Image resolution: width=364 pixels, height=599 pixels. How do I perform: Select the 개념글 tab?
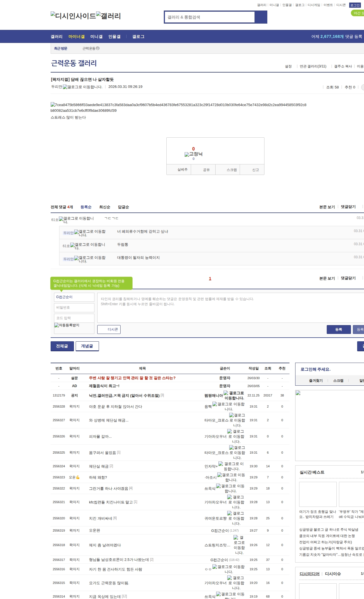[x=87, y=346]
